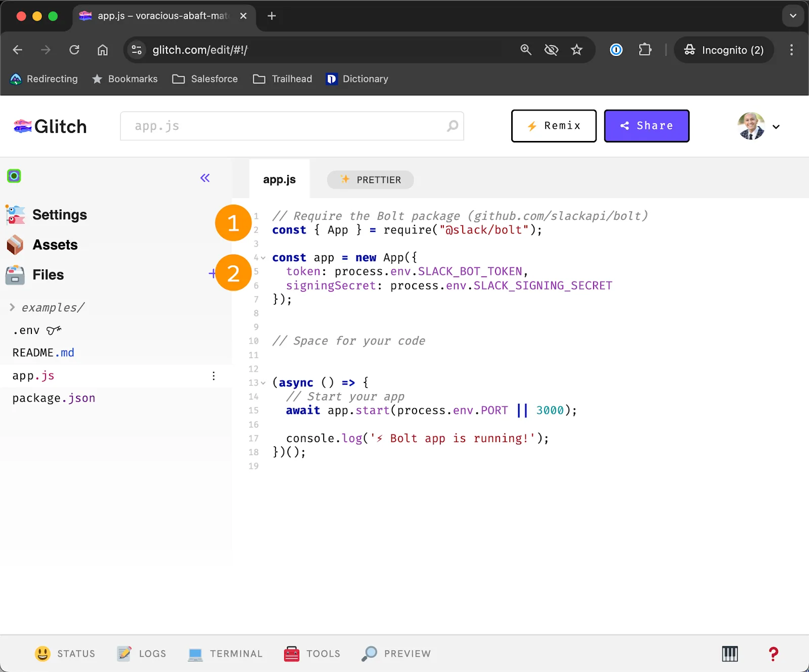Image resolution: width=809 pixels, height=672 pixels.
Task: Click the Remix button
Action: pyautogui.click(x=554, y=126)
